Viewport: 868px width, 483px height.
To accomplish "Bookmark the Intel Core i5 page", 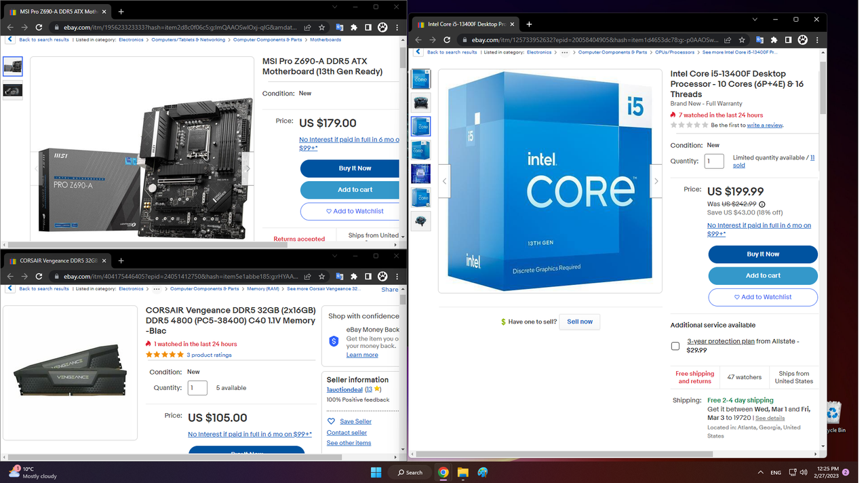I will [742, 40].
